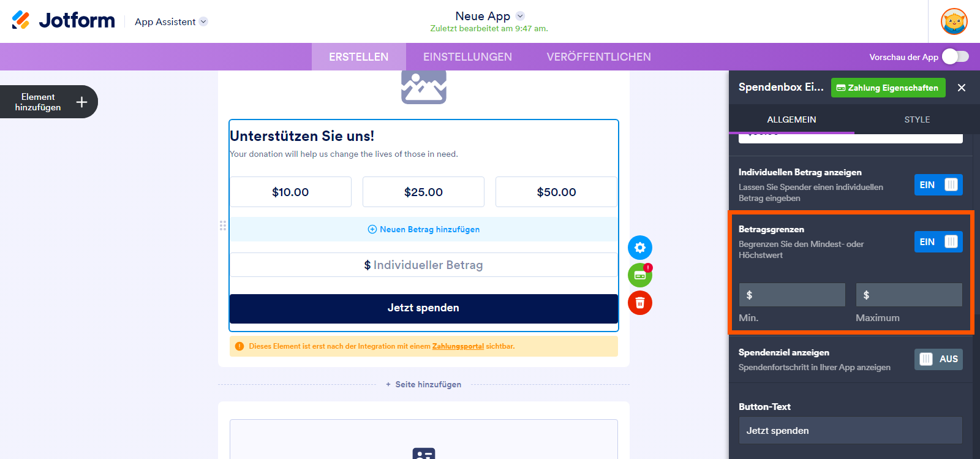The image size is (980, 459).
Task: Click the Zahlungsportal link
Action: [x=458, y=346]
